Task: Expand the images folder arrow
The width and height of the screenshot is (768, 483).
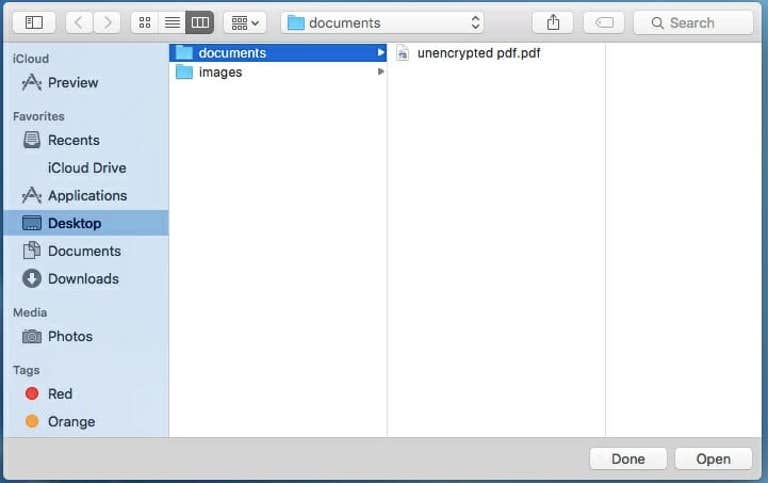Action: (x=381, y=72)
